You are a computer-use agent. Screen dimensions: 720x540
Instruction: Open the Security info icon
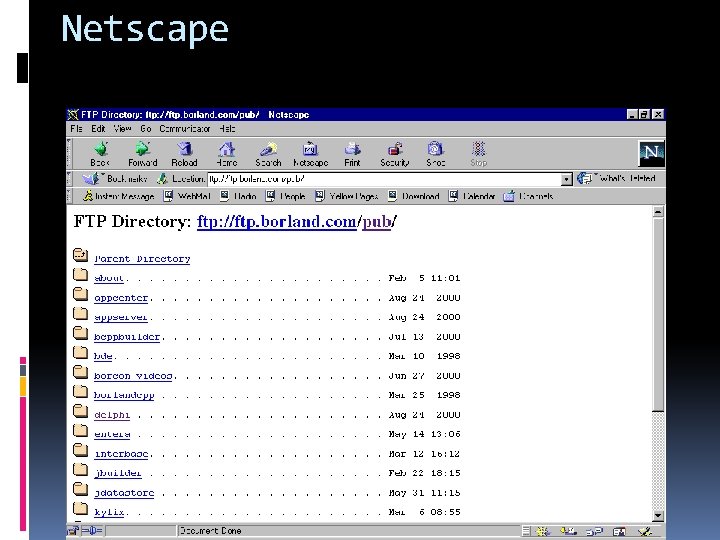pos(394,154)
